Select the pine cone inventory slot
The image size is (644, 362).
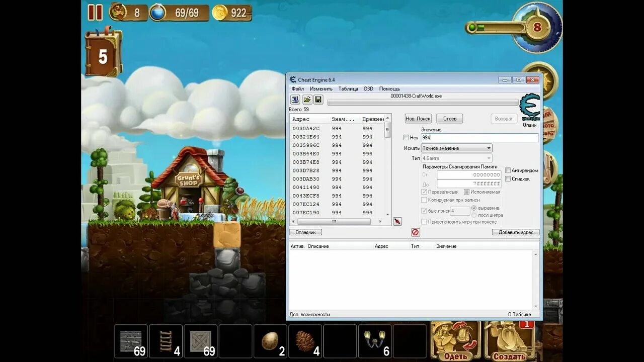[x=305, y=341]
